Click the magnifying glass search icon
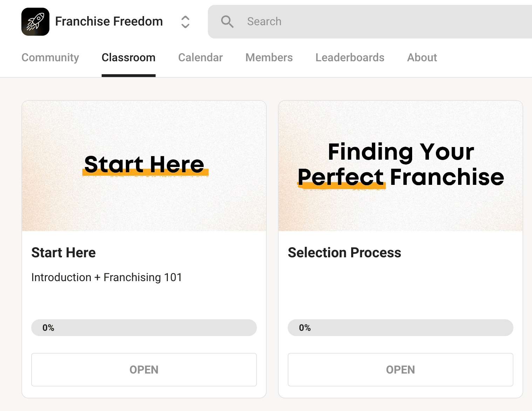This screenshot has height=411, width=532. (x=227, y=22)
